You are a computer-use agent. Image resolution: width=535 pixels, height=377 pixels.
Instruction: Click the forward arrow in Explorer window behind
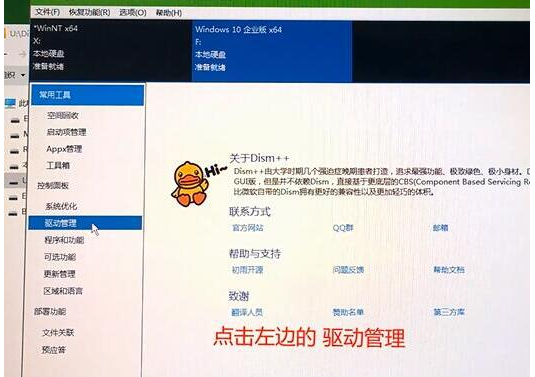click(22, 54)
